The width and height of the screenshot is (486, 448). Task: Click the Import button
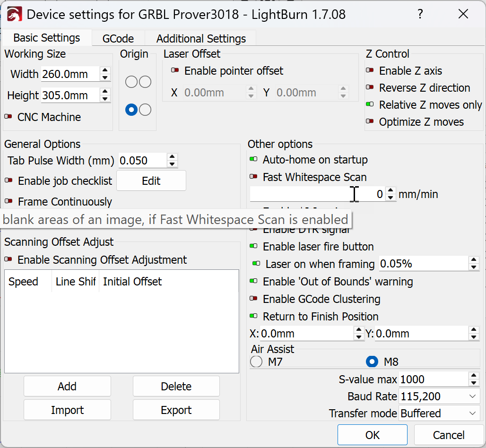(x=67, y=410)
